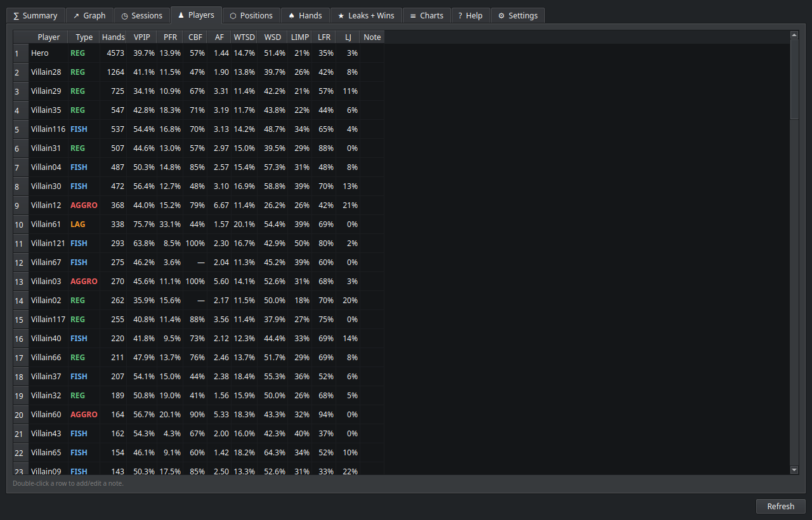This screenshot has width=812, height=520.
Task: Click the vertical scrollbar thumb
Action: pos(794,79)
